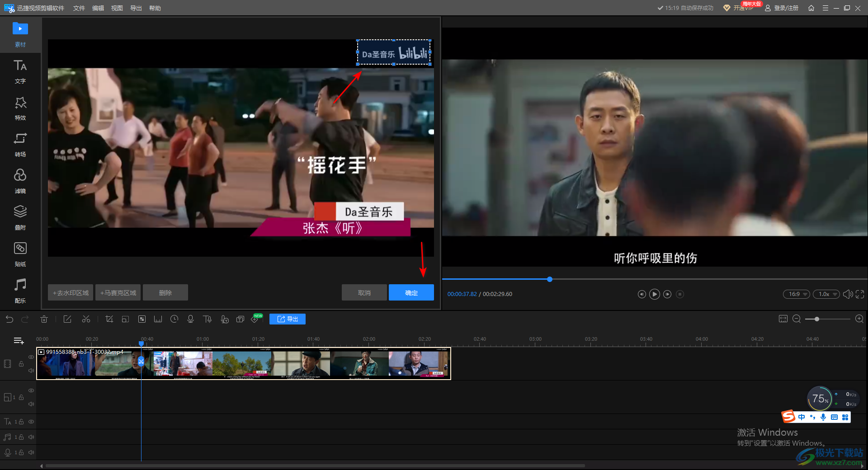
Task: Click the text-to-speech icon
Action: pyautogui.click(x=207, y=319)
